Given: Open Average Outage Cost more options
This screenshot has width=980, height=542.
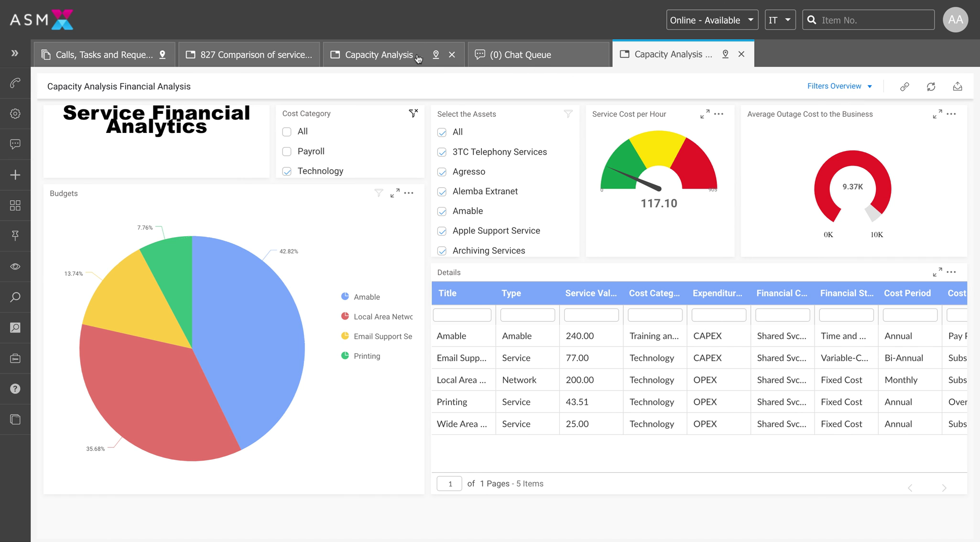Looking at the screenshot, I should 951,114.
